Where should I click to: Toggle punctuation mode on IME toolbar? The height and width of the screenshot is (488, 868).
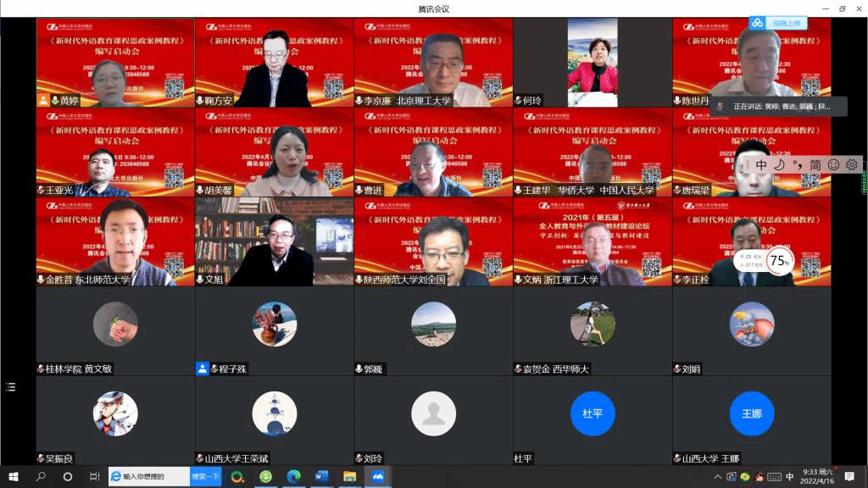(797, 164)
